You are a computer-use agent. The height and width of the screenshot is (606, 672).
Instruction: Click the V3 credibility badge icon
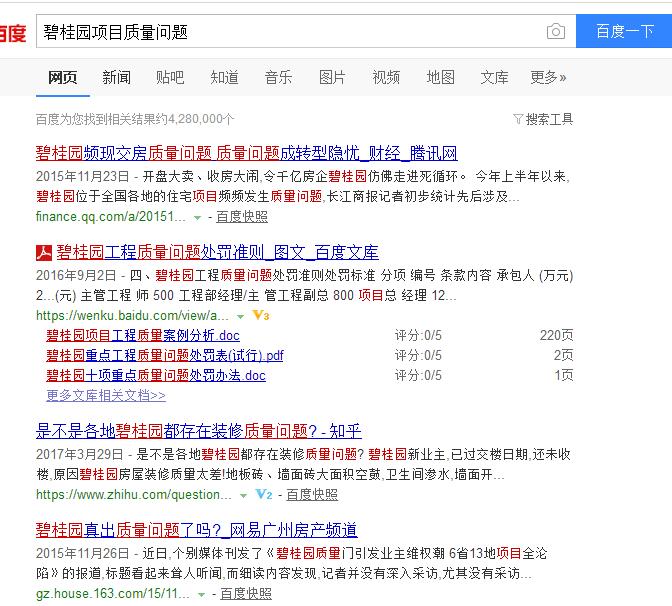click(x=261, y=316)
